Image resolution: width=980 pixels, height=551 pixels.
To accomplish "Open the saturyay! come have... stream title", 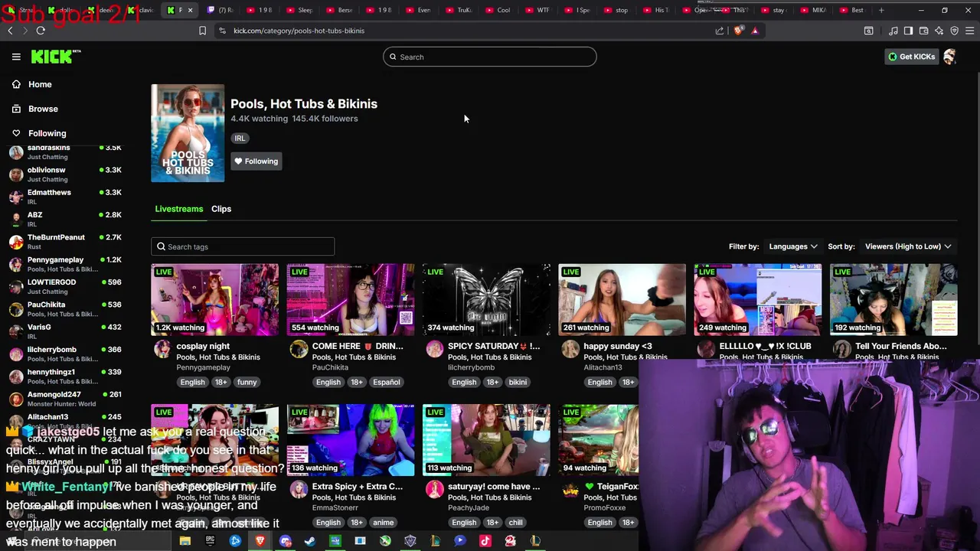I will coord(494,486).
